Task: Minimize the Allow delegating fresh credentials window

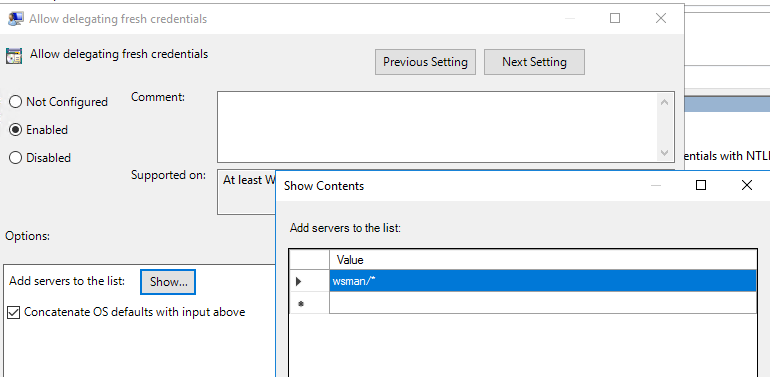Action: tap(570, 19)
